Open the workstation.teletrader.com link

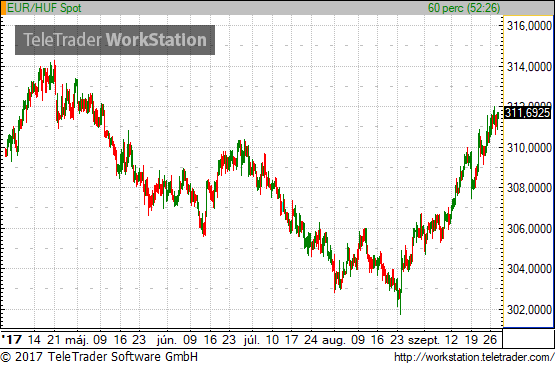coord(474,357)
